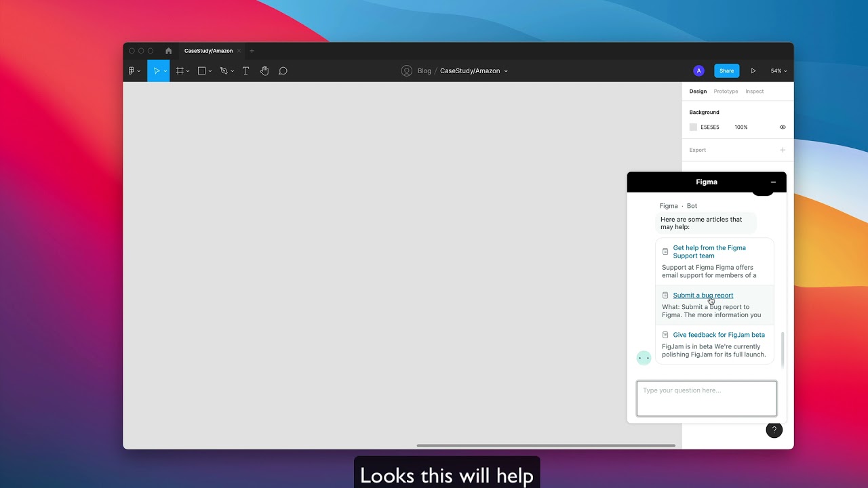Open Submit a bug report article

[703, 296]
